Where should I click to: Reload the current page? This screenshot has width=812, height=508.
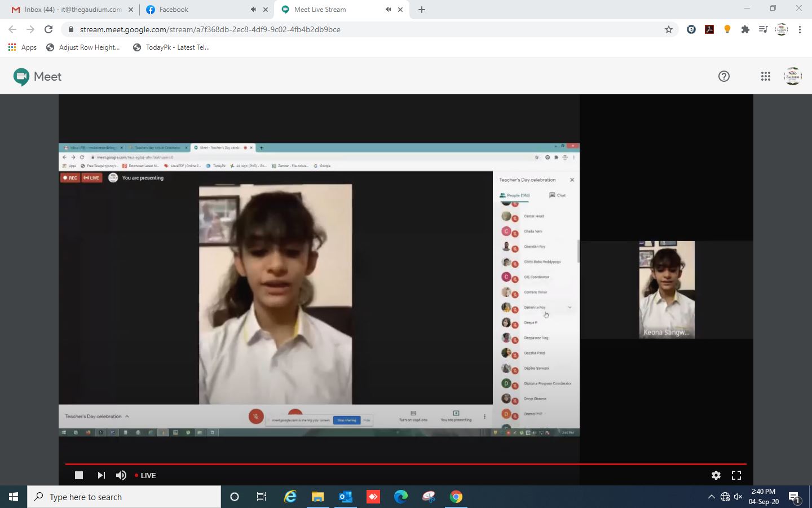point(48,29)
